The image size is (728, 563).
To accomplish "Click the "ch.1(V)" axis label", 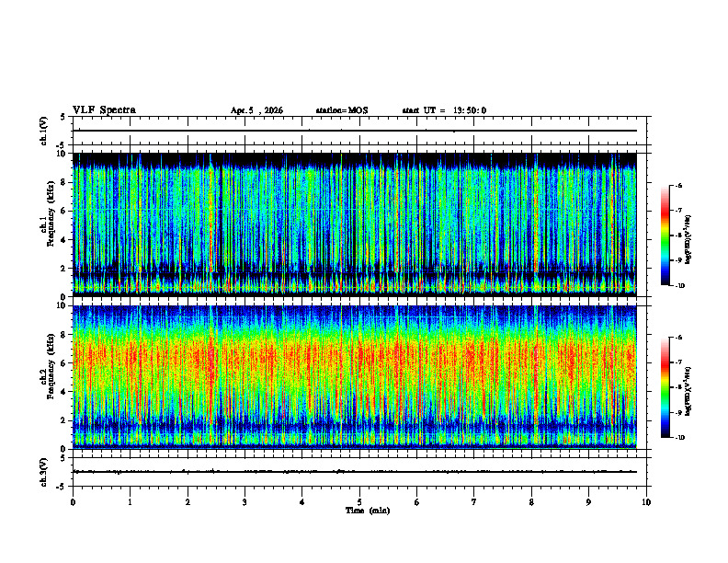I will 44,131.
